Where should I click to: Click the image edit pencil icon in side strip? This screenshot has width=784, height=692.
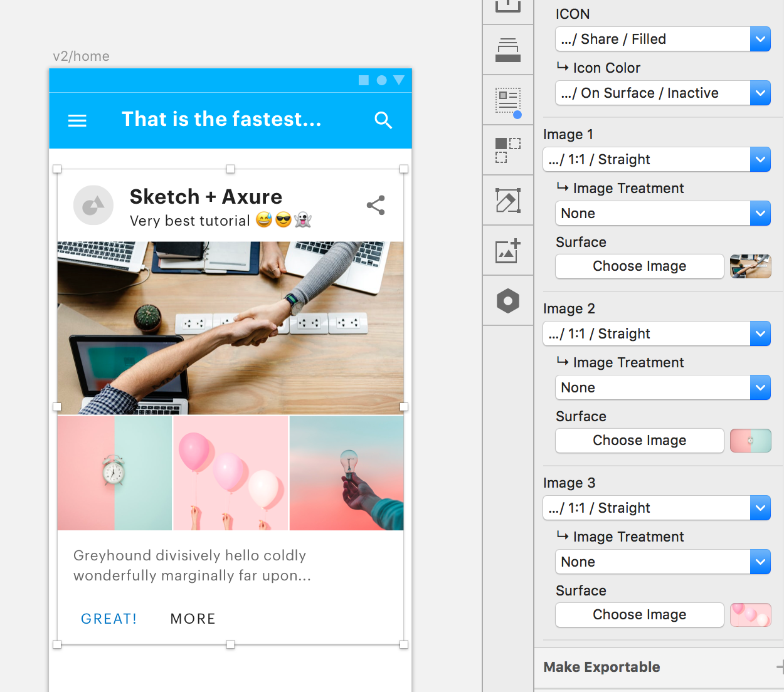pos(508,201)
